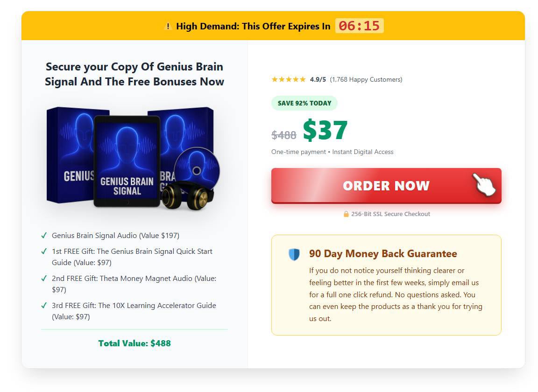The height and width of the screenshot is (392, 538).
Task: Click the checkmark beside the Quick Start Guide
Action: tap(45, 251)
